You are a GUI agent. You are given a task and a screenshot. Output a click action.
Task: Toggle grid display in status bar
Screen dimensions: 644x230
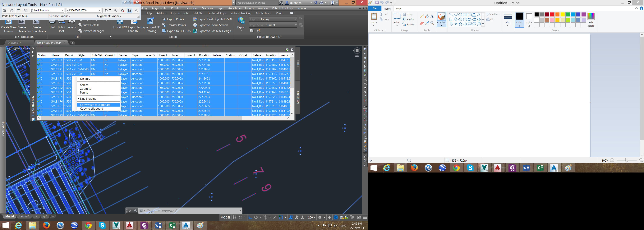pos(234,217)
